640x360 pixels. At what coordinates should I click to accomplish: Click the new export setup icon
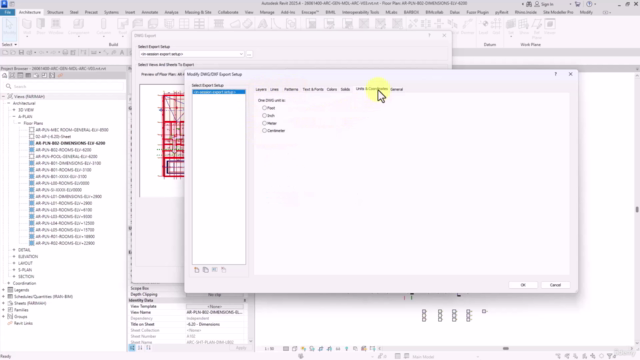coord(197,270)
